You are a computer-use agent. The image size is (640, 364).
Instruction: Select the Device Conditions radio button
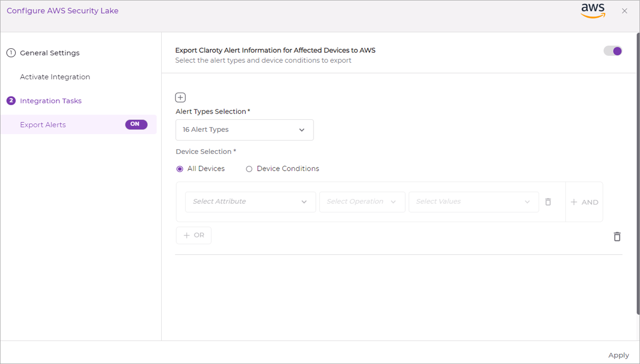(249, 169)
